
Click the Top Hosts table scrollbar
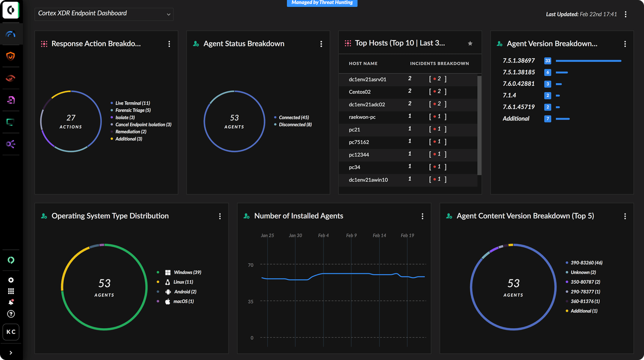click(479, 125)
